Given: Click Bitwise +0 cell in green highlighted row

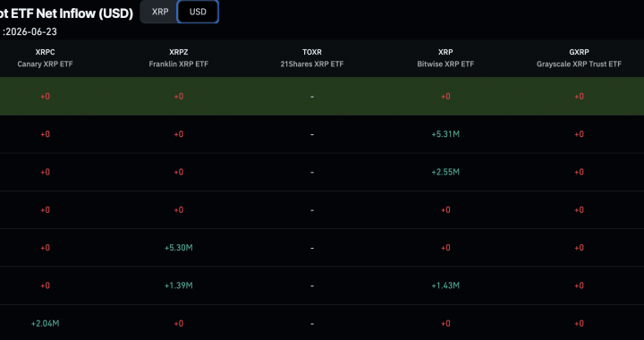Looking at the screenshot, I should pyautogui.click(x=445, y=97).
